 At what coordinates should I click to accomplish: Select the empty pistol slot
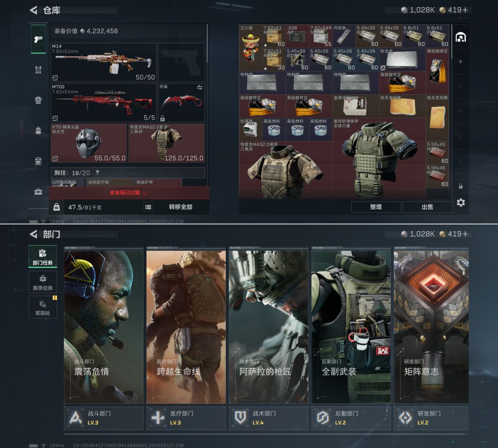coord(182,62)
